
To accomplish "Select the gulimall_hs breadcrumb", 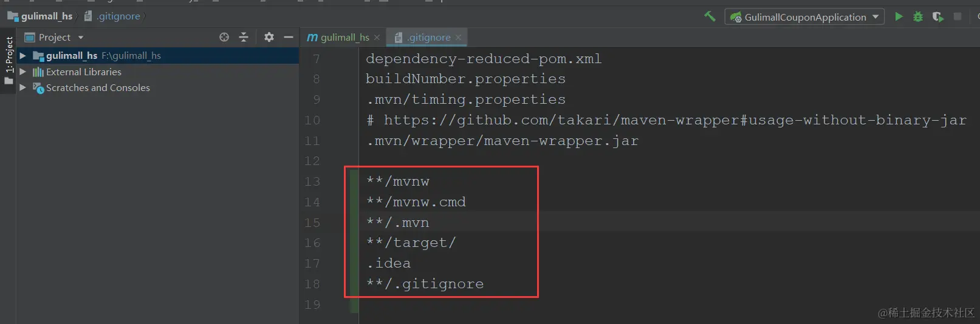I will (x=40, y=16).
